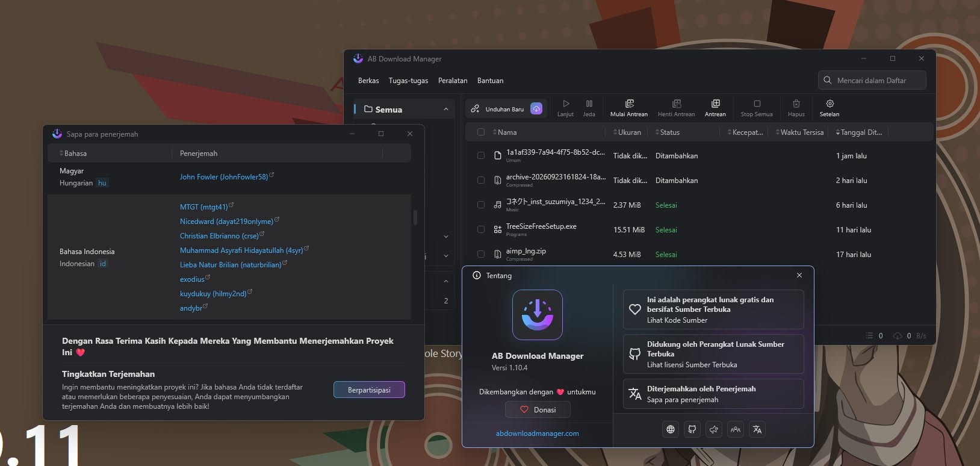Open the MTGT (mtgt41) translator link
This screenshot has width=980, height=466.
click(206, 207)
